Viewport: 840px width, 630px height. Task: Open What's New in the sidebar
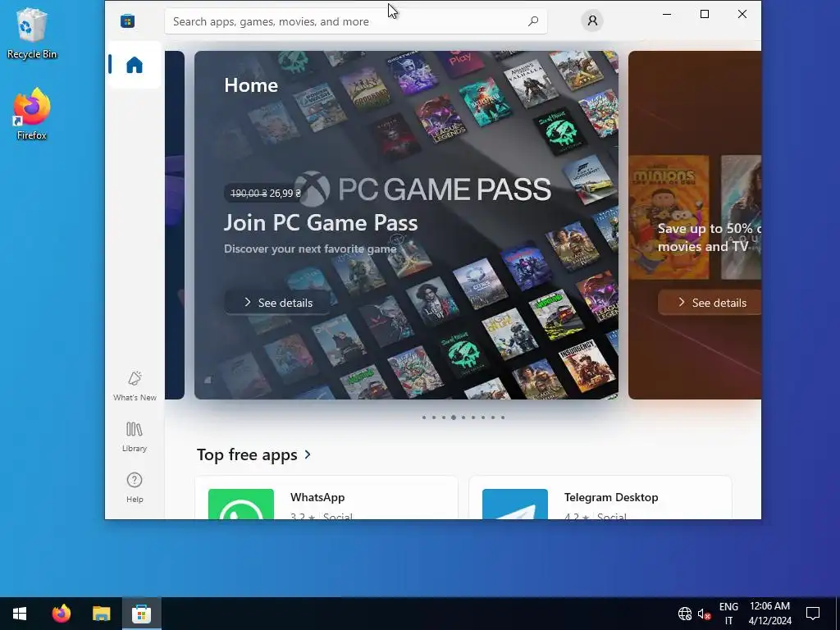(x=135, y=386)
